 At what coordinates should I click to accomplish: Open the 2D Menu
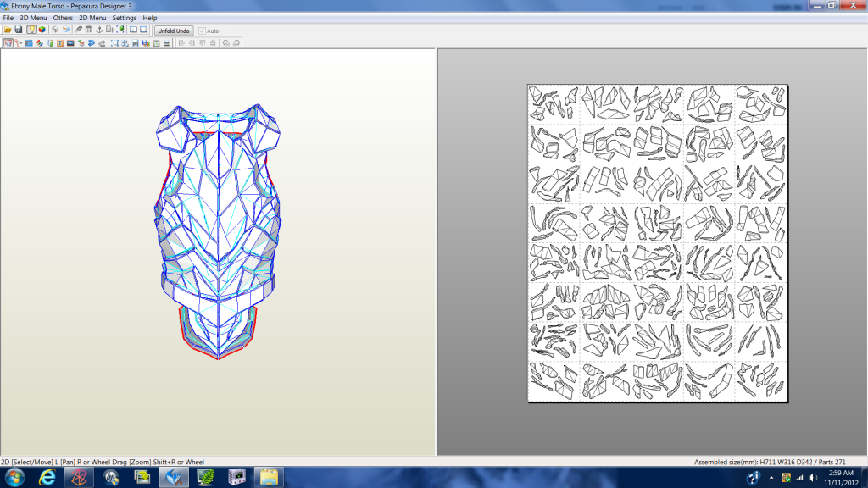(x=92, y=18)
